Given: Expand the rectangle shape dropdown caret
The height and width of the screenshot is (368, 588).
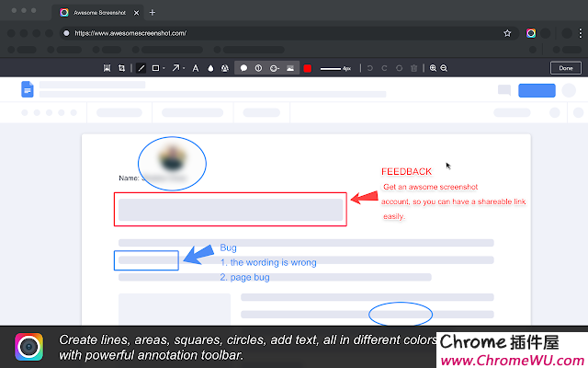Looking at the screenshot, I should click(164, 68).
